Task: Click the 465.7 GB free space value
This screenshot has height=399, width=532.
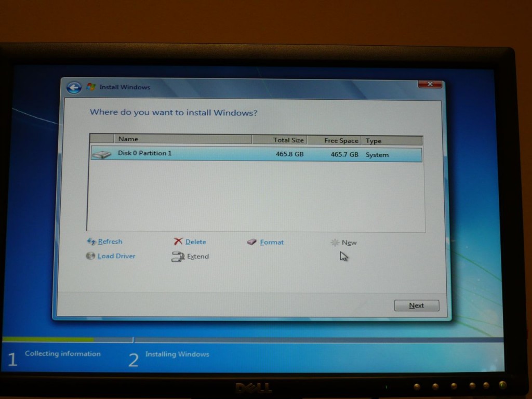Action: 344,154
